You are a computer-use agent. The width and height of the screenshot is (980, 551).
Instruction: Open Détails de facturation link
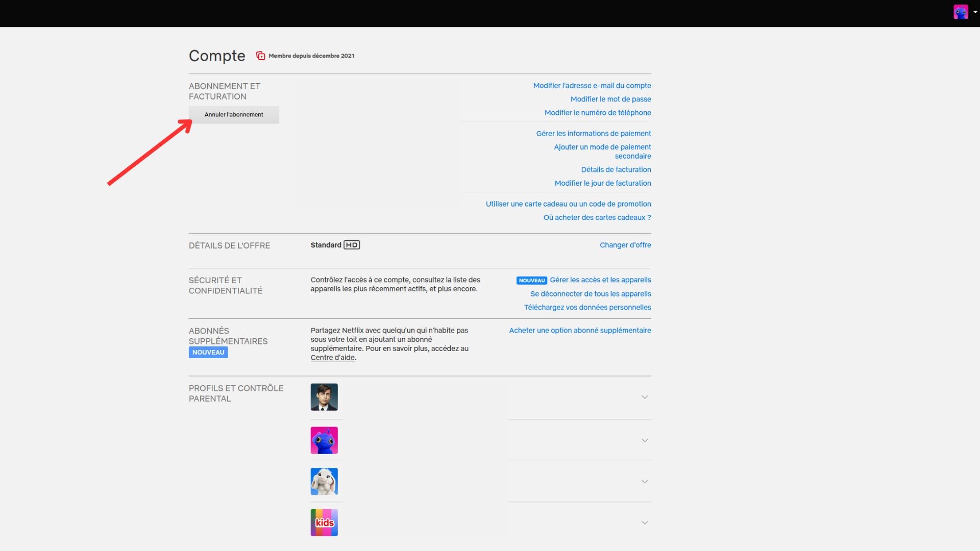pyautogui.click(x=616, y=169)
